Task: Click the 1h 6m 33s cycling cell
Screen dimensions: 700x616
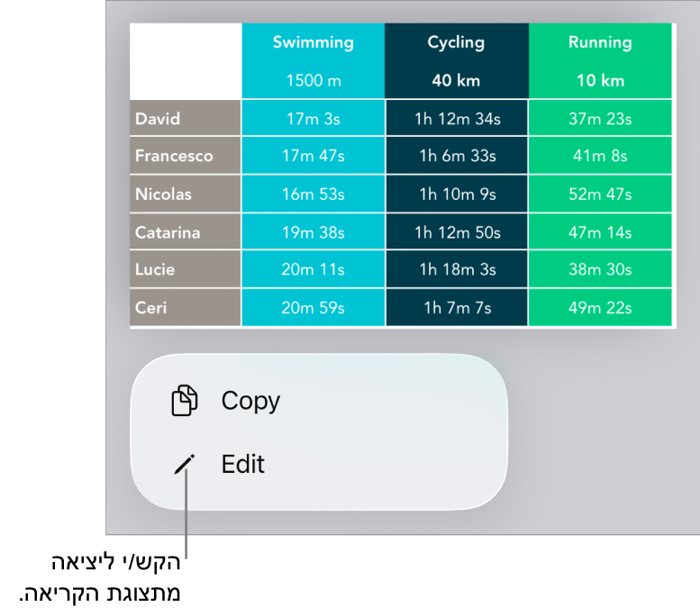Action: (x=457, y=156)
